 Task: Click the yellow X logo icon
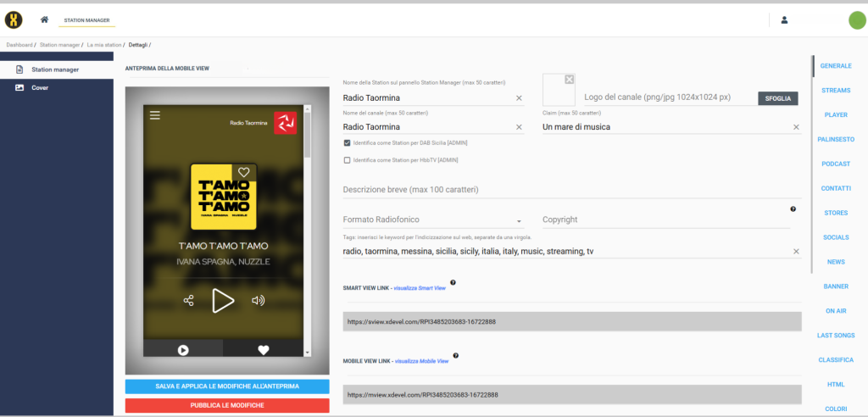point(14,20)
